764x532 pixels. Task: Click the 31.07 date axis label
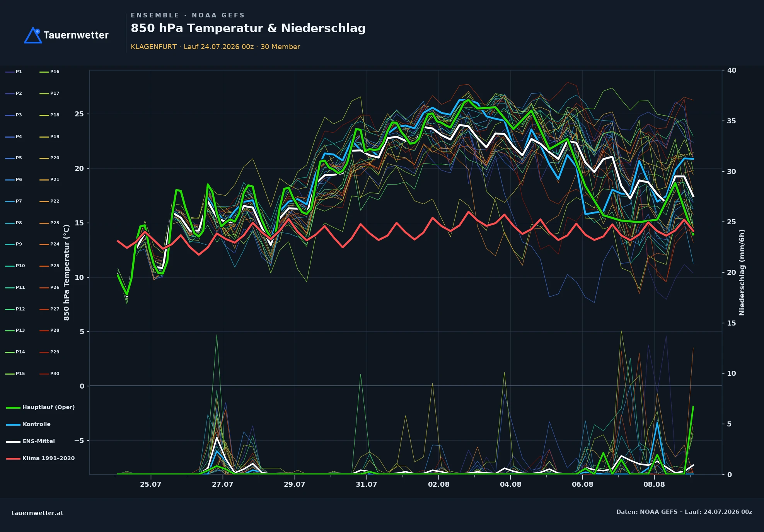(x=367, y=484)
